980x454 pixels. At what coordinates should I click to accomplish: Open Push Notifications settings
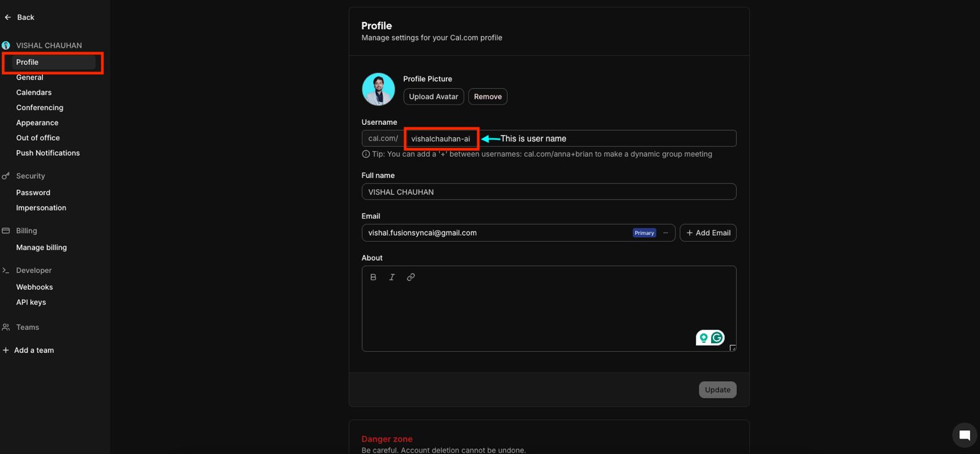click(48, 153)
